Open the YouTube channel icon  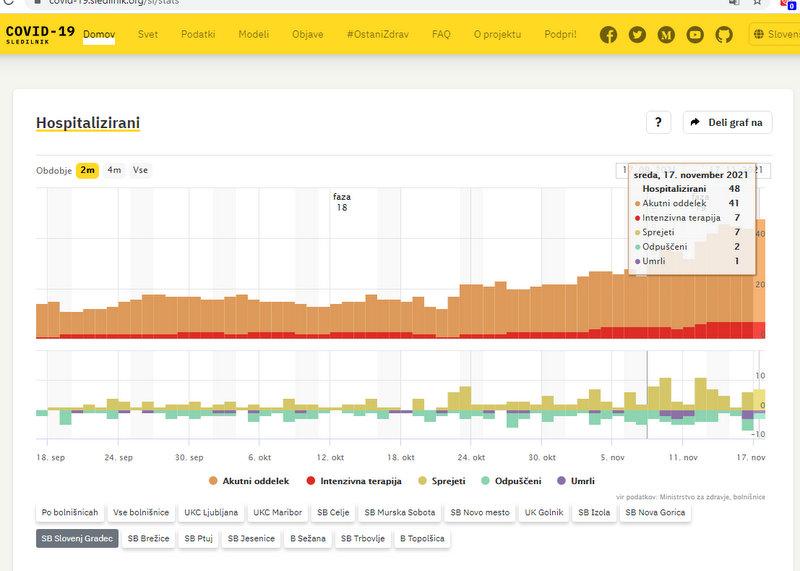click(695, 35)
